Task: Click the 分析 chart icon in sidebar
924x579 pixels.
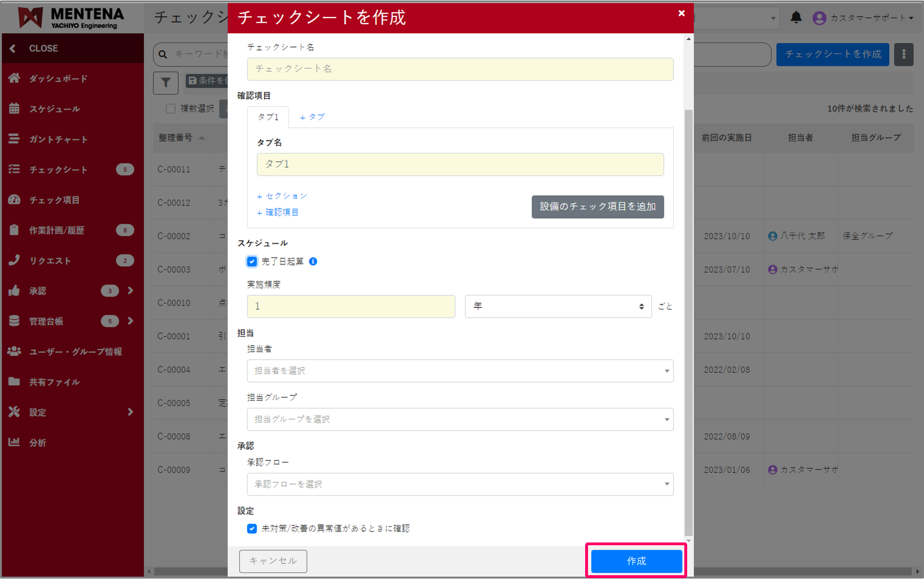Action: coord(14,442)
